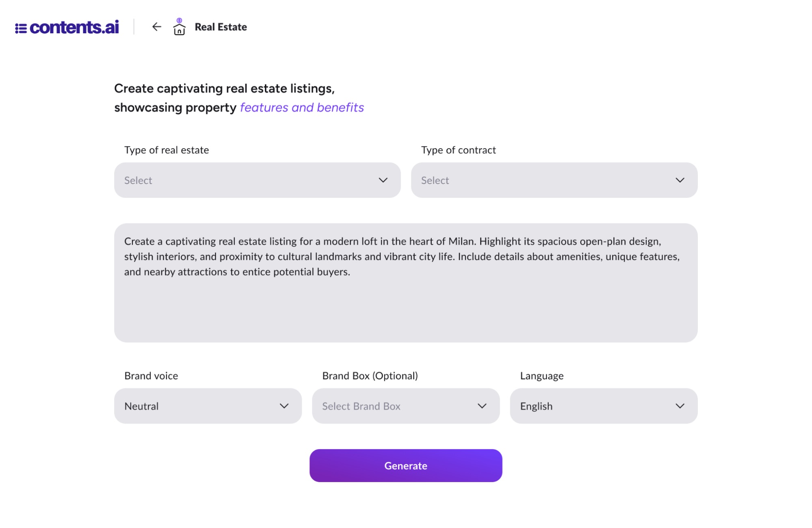Screen dimensions: 812x528
Task: Open the optional Brand Box selector
Action: pos(405,406)
